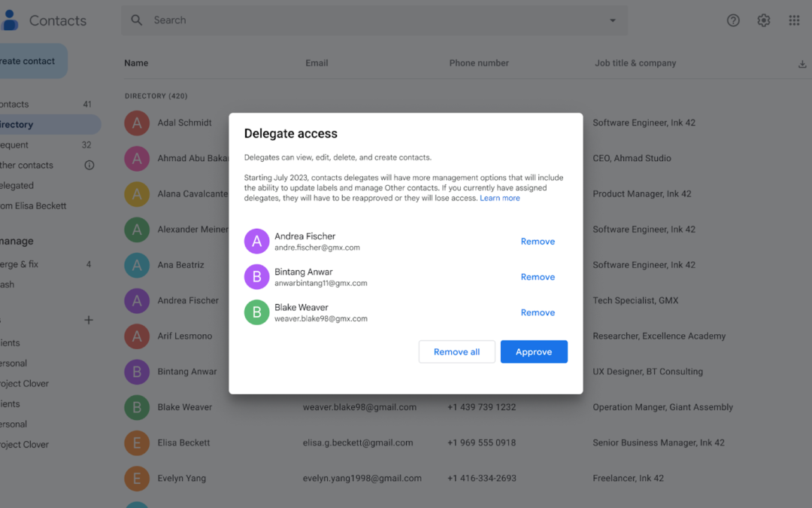
Task: Click Bintang Anwar's avatar in the dialog
Action: point(256,277)
